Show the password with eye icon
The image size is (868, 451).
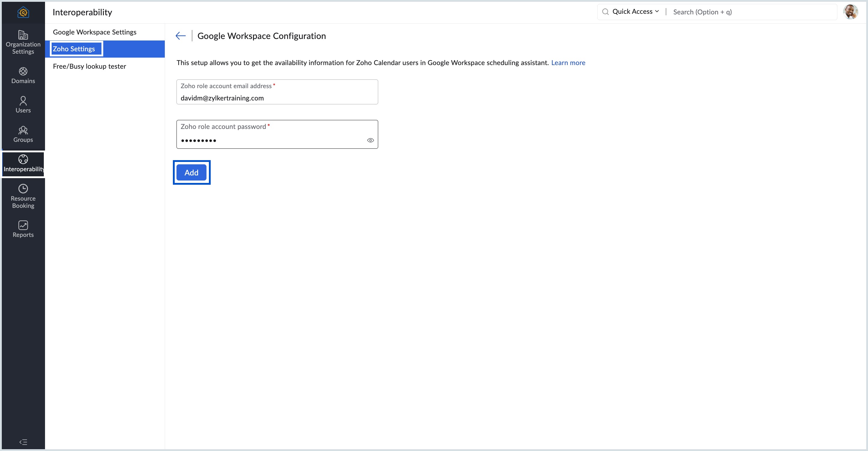coord(370,140)
